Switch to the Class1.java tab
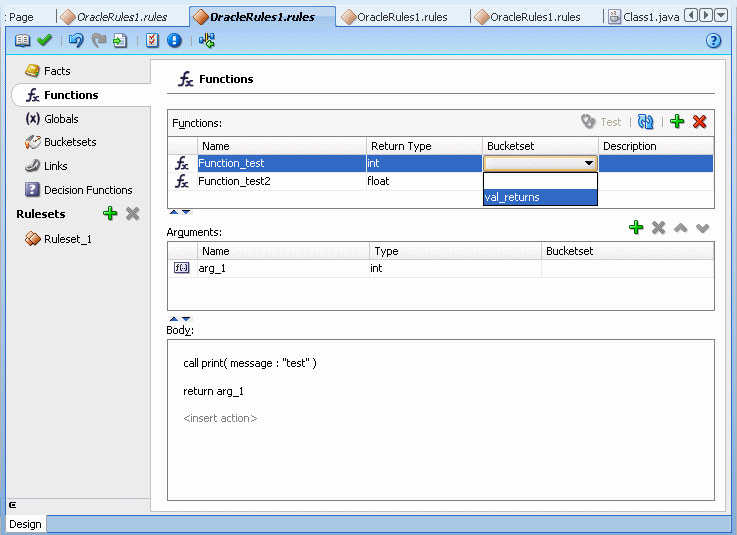737x535 pixels. click(x=643, y=17)
